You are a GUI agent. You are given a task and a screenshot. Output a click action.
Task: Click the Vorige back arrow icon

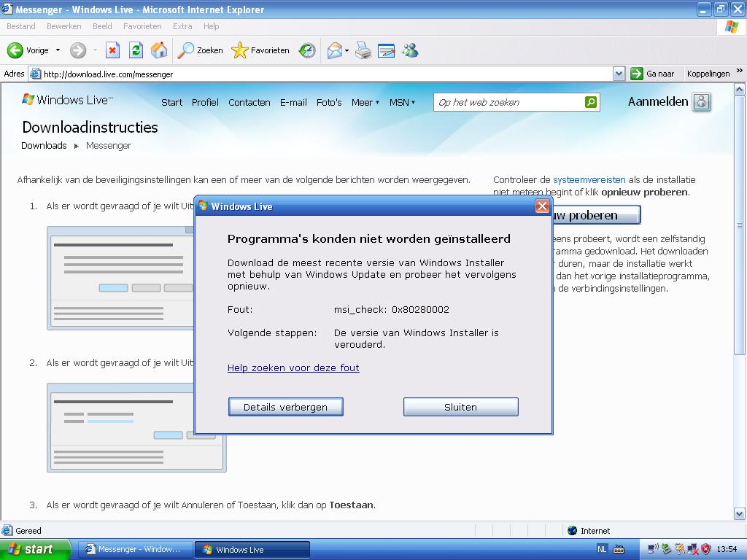[15, 50]
